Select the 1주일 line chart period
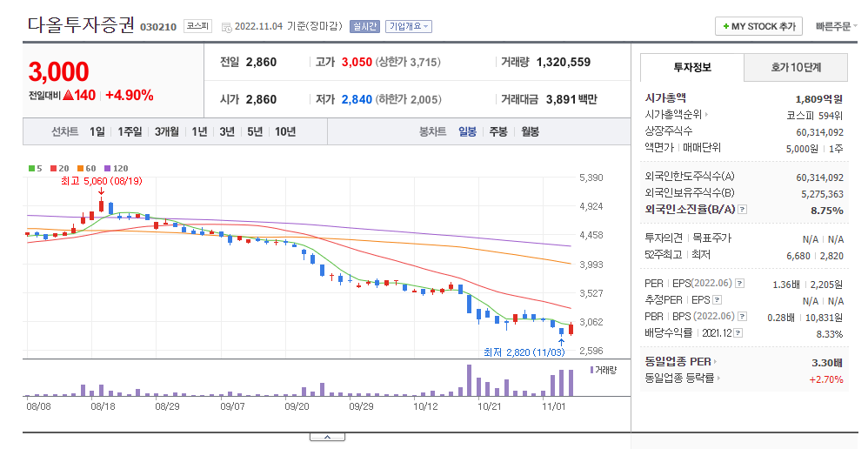 (x=130, y=131)
